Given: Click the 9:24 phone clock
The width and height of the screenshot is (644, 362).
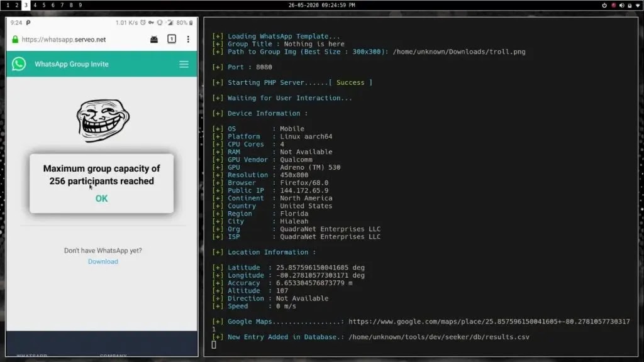Looking at the screenshot, I should (x=16, y=23).
